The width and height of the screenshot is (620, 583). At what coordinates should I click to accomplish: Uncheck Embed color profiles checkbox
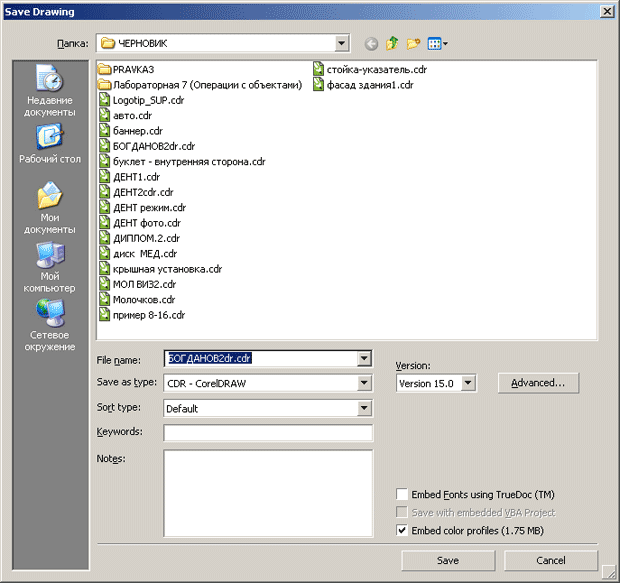click(402, 530)
